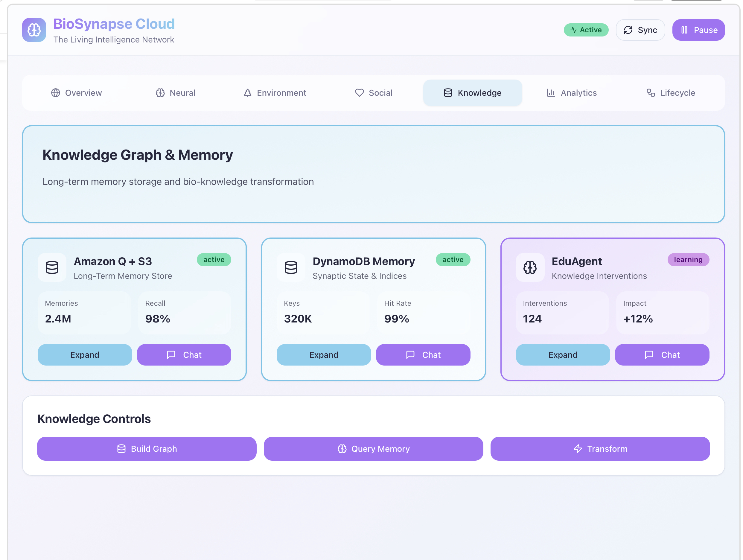This screenshot has width=743, height=560.
Task: Click the pause bars icon on Pause button
Action: [684, 30]
